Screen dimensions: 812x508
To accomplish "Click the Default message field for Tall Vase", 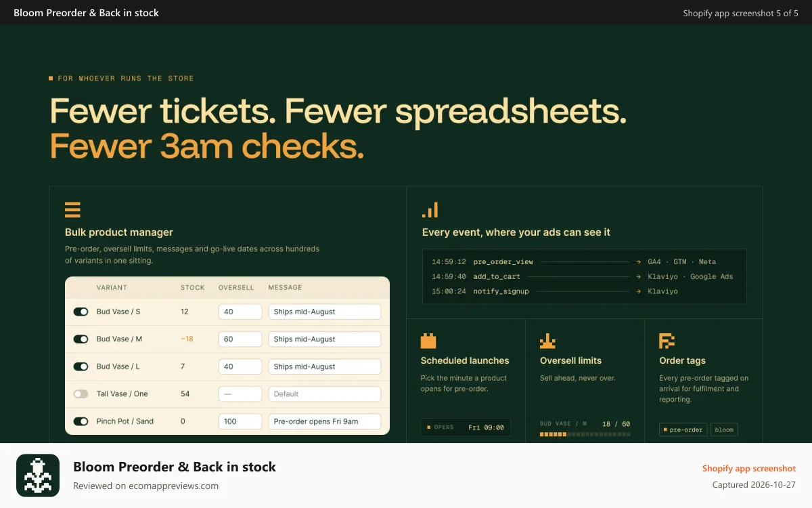I will [325, 394].
